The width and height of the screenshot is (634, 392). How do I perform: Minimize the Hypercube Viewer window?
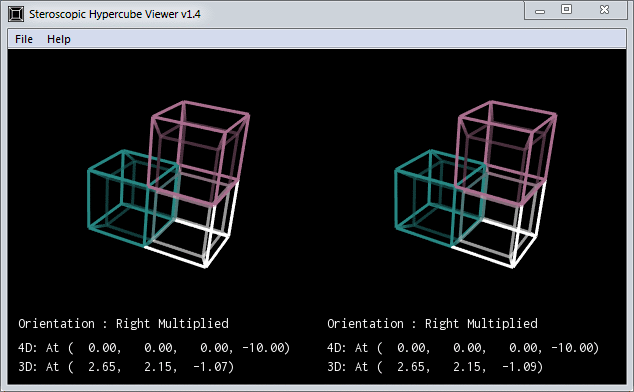tap(540, 10)
